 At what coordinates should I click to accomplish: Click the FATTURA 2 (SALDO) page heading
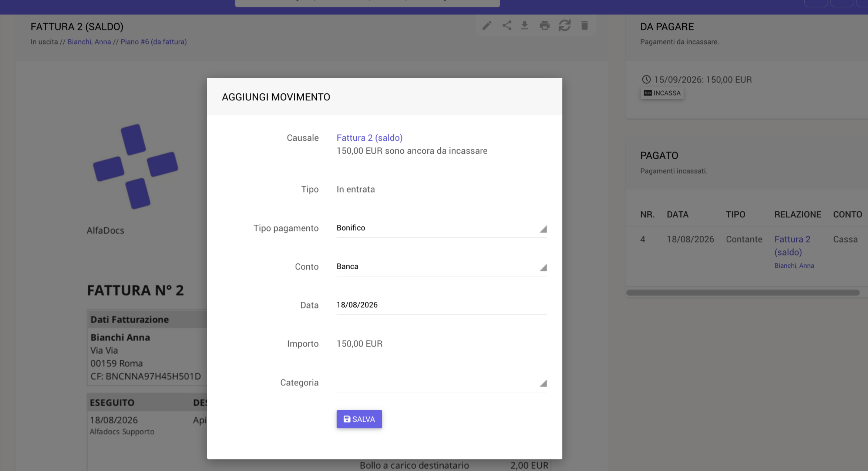tap(77, 27)
